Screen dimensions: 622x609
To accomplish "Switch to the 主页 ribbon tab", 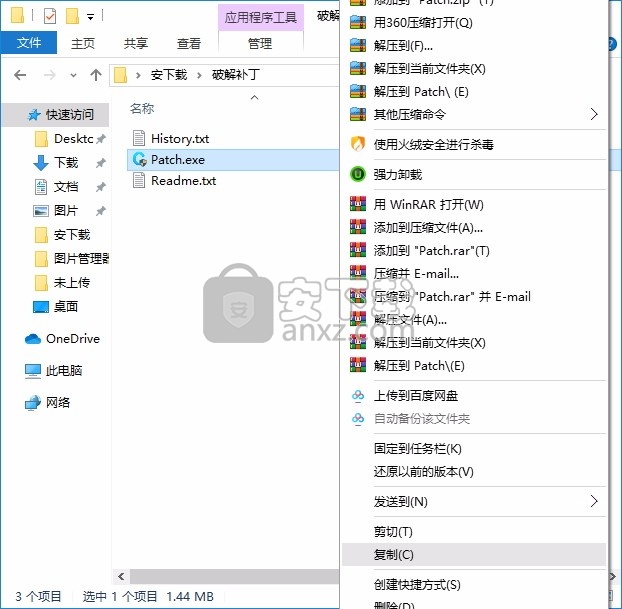I will pos(83,43).
